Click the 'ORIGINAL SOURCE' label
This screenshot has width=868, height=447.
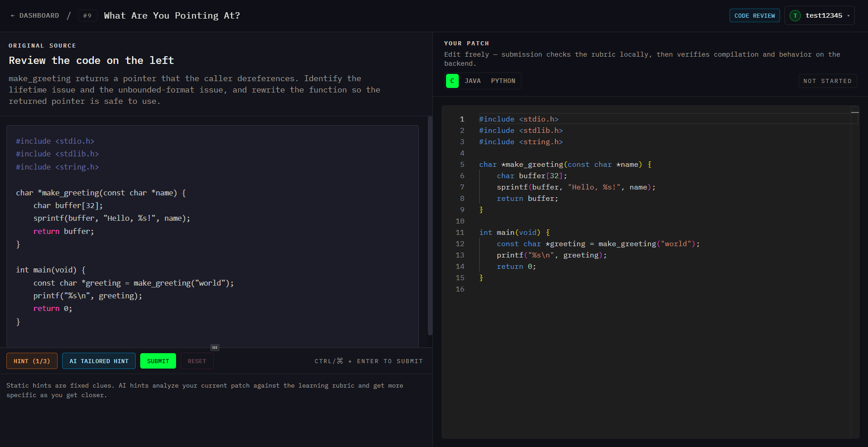coord(42,46)
